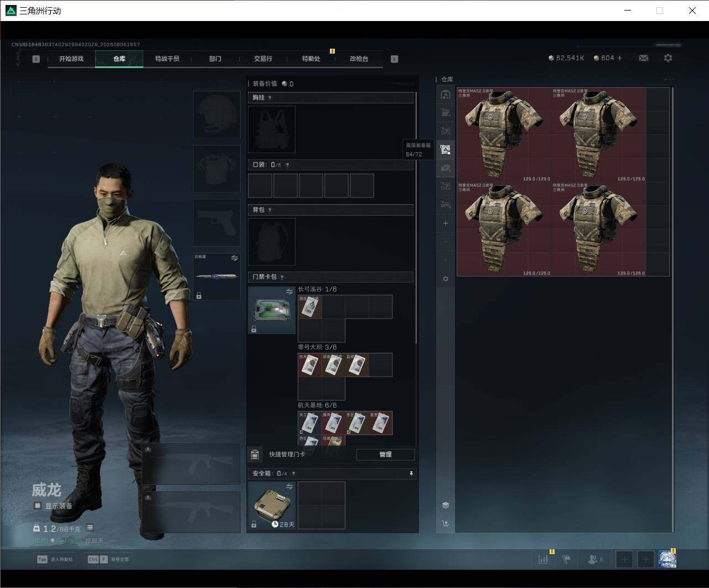Click the player avatar in the bottom-right corner
Image resolution: width=709 pixels, height=588 pixels.
[667, 559]
